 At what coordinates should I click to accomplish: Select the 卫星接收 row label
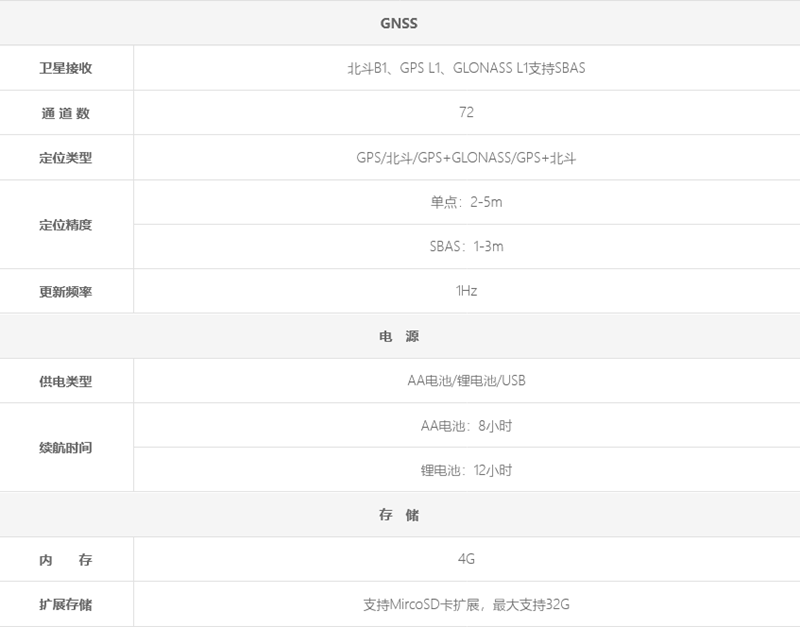66,69
